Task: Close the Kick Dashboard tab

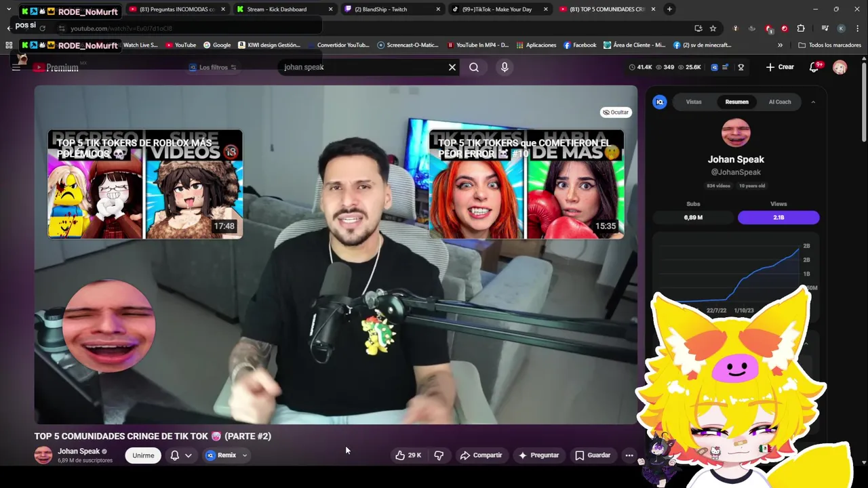Action: click(330, 9)
